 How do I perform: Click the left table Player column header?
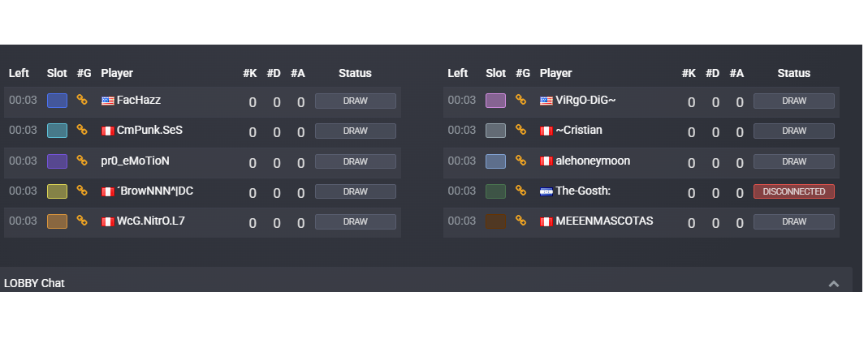pos(117,73)
